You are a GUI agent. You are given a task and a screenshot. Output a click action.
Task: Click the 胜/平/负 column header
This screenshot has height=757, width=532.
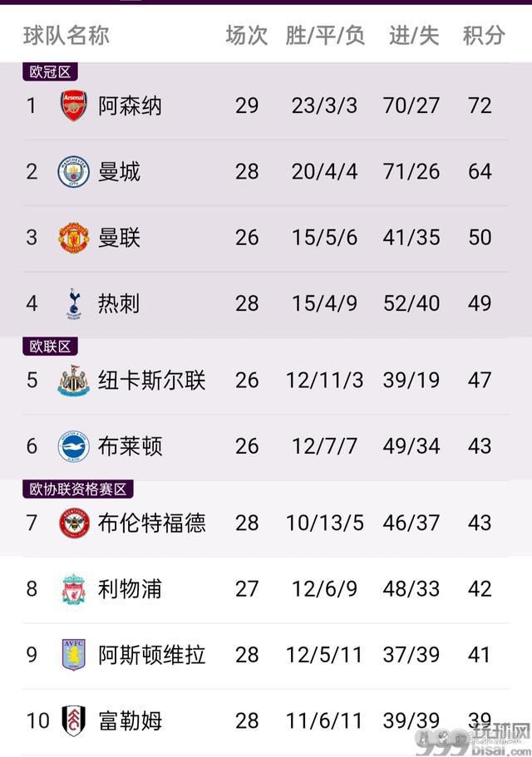tap(325, 35)
